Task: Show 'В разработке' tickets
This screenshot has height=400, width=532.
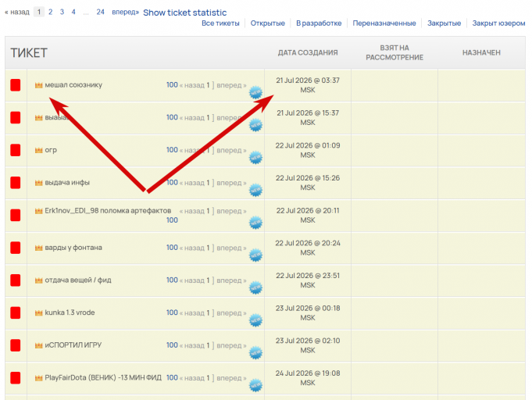Action: tap(319, 23)
